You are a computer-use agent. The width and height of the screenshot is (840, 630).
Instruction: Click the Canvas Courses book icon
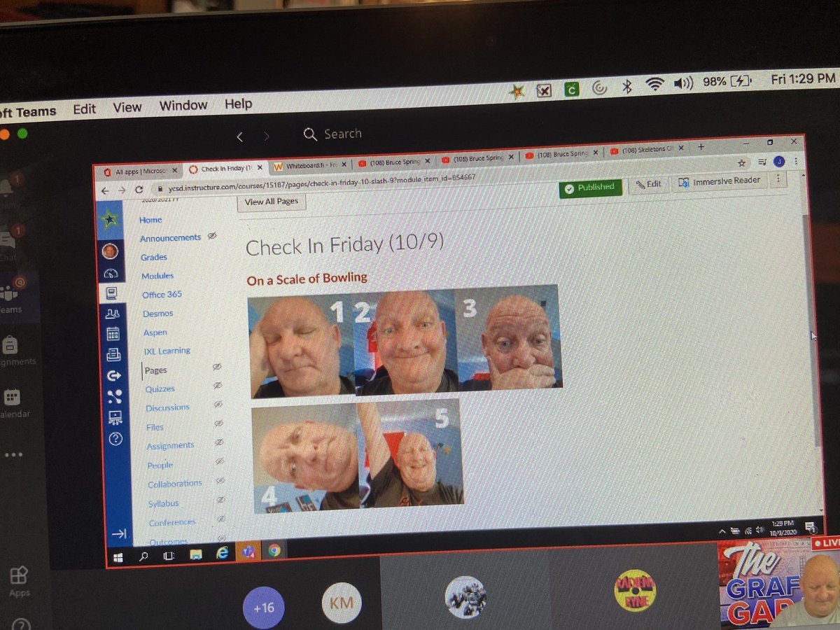[111, 294]
